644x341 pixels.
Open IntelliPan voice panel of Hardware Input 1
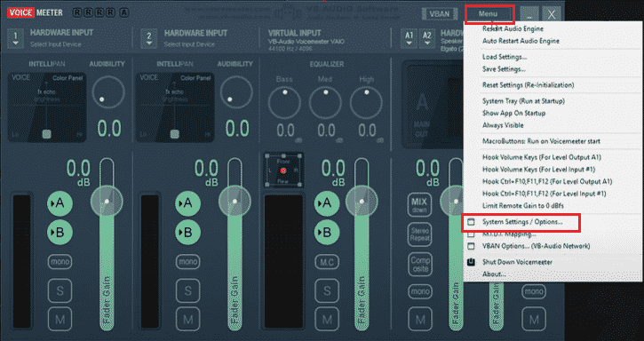(47, 107)
